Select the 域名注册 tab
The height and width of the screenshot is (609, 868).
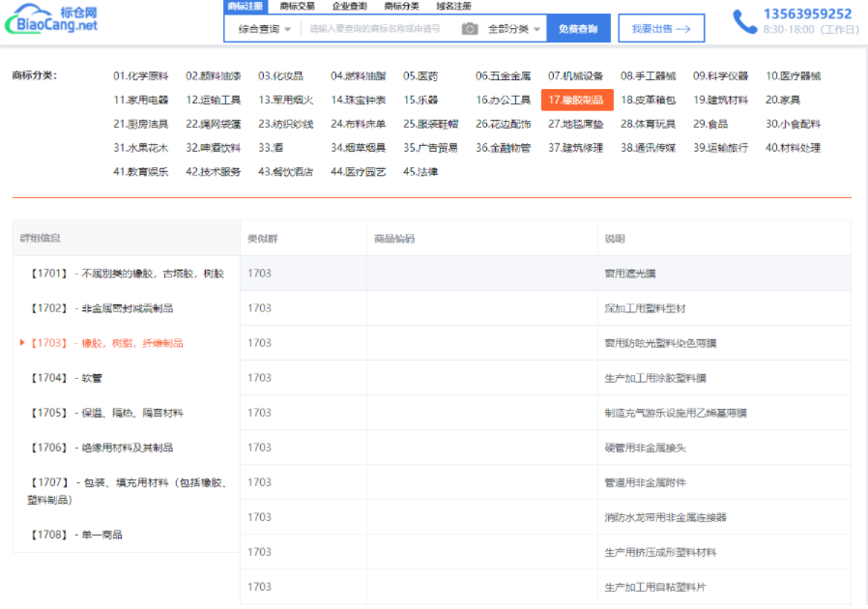pos(453,6)
